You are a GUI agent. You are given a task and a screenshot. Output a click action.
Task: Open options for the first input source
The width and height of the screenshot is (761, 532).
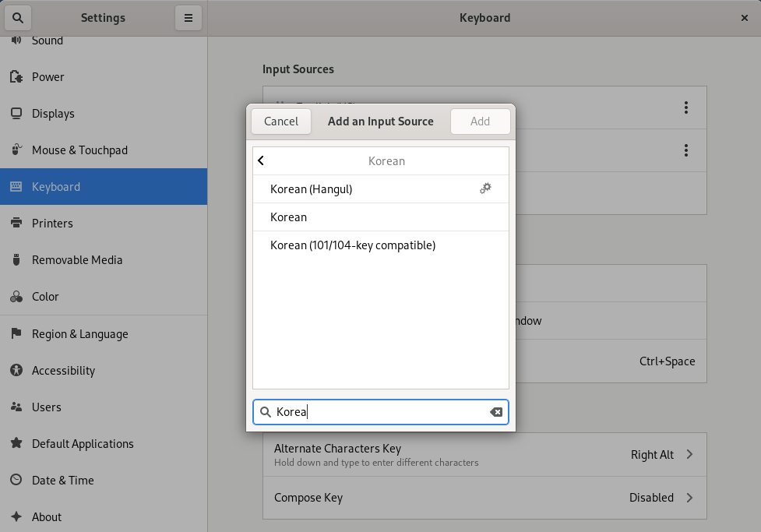coord(685,107)
